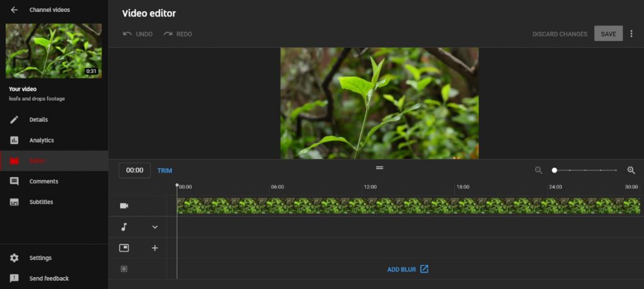Click the 'Your video' label
644x289 pixels.
23,89
